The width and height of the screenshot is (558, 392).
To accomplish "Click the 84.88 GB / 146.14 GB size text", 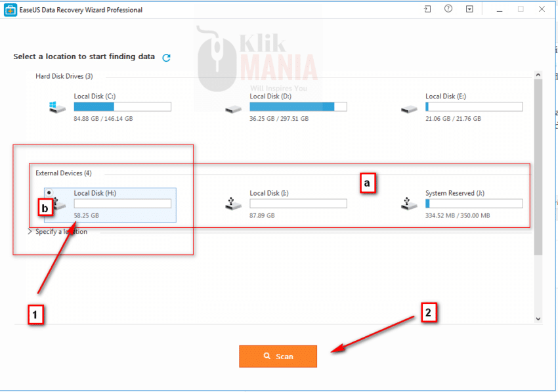I will tap(103, 119).
